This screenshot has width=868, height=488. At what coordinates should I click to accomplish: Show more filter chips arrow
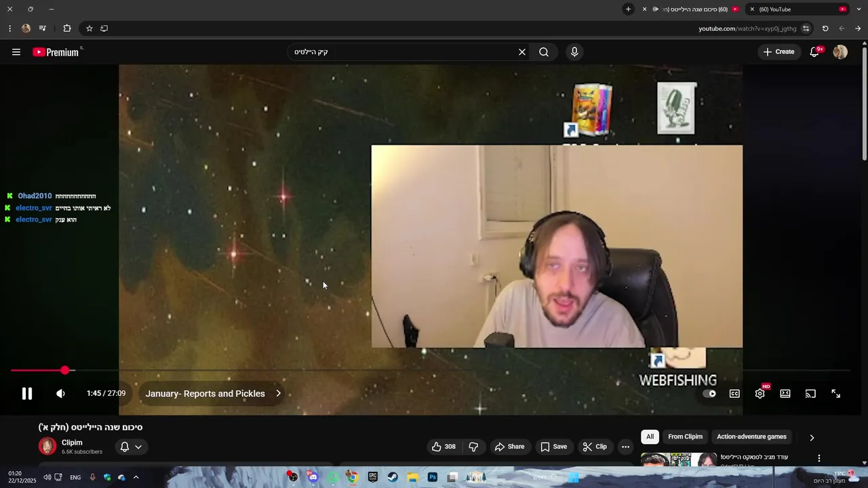pos(812,437)
